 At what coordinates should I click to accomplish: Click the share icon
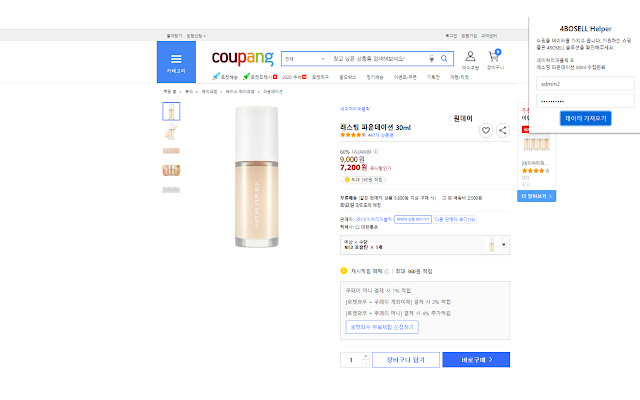[502, 130]
